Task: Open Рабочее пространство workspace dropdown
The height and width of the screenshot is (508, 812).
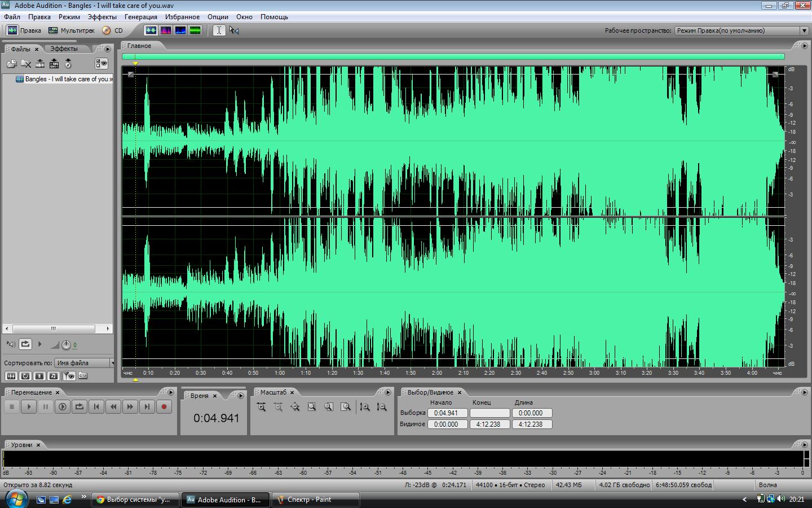Action: 741,30
